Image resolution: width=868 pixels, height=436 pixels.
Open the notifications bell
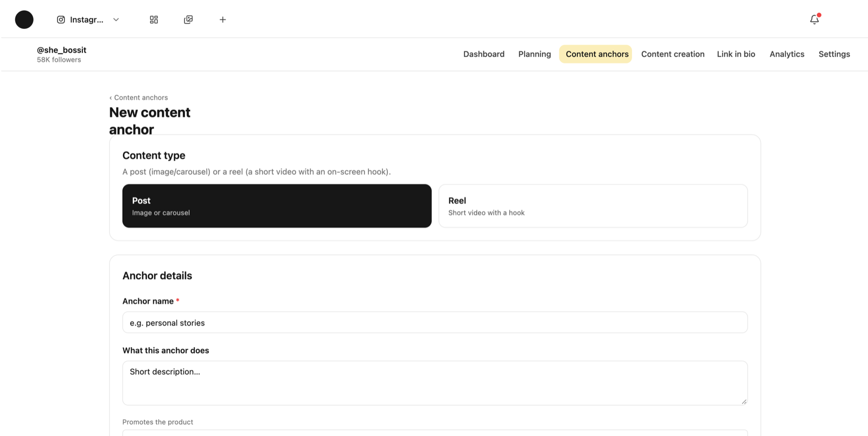814,20
